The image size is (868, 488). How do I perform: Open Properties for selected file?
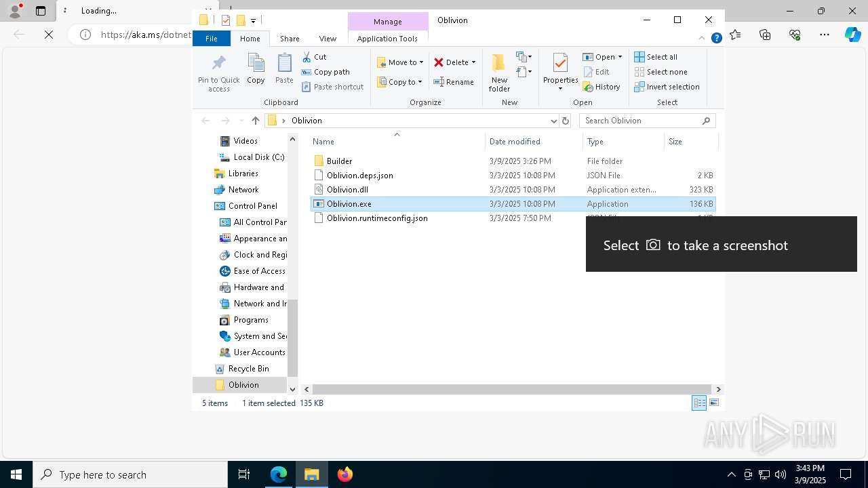[560, 73]
